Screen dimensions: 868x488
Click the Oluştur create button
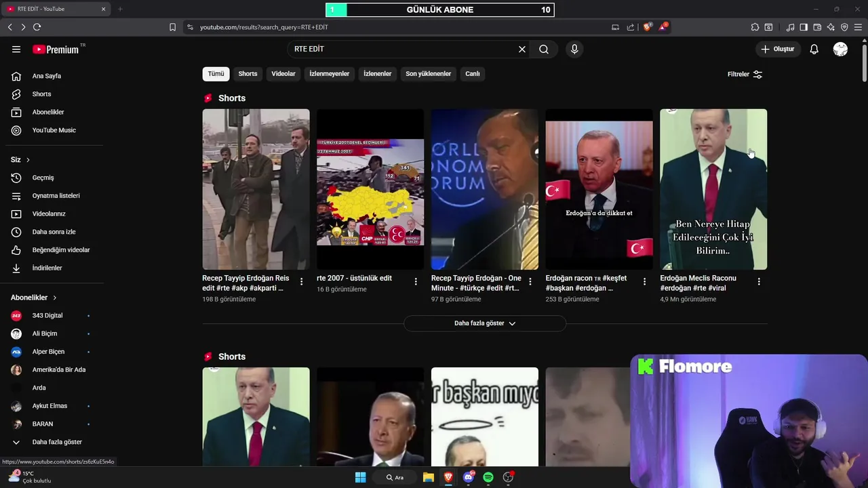point(778,49)
